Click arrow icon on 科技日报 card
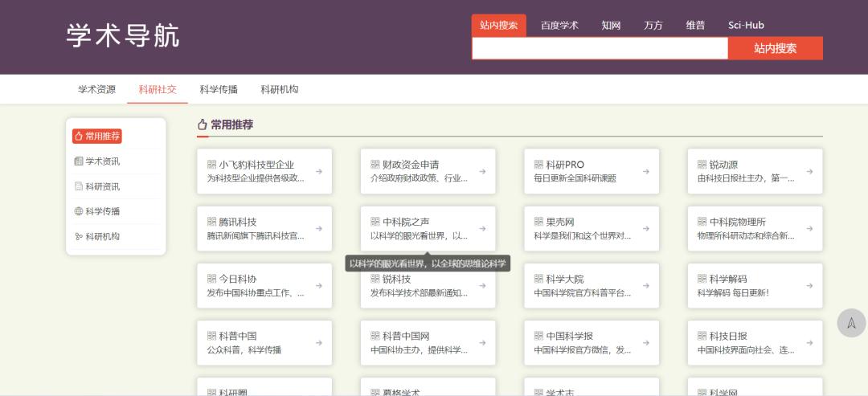Image resolution: width=868 pixels, height=396 pixels. 809,343
